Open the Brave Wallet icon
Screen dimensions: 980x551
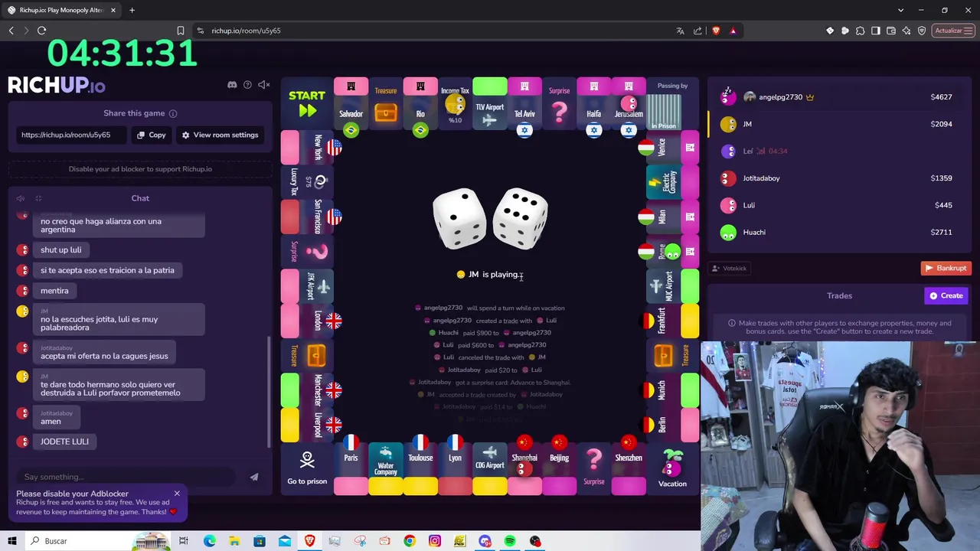pyautogui.click(x=891, y=31)
